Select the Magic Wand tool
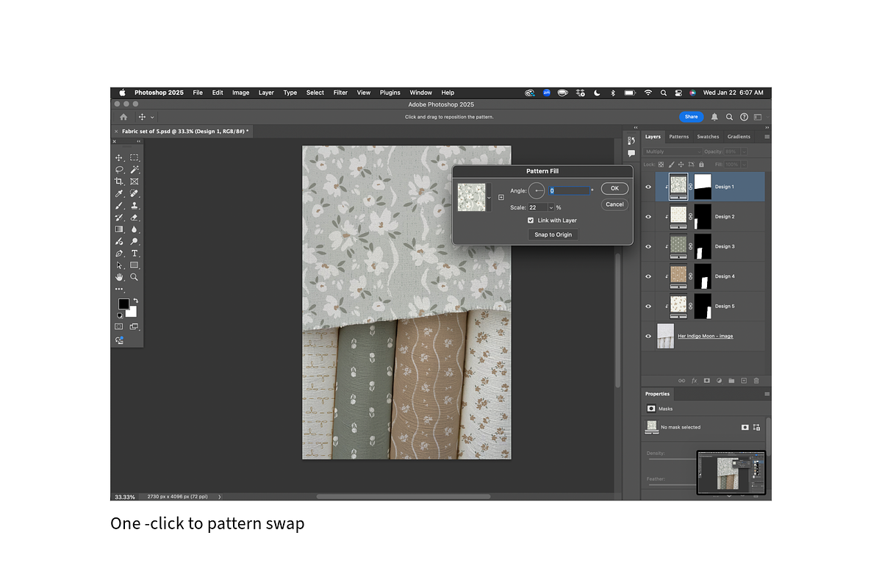 [135, 169]
